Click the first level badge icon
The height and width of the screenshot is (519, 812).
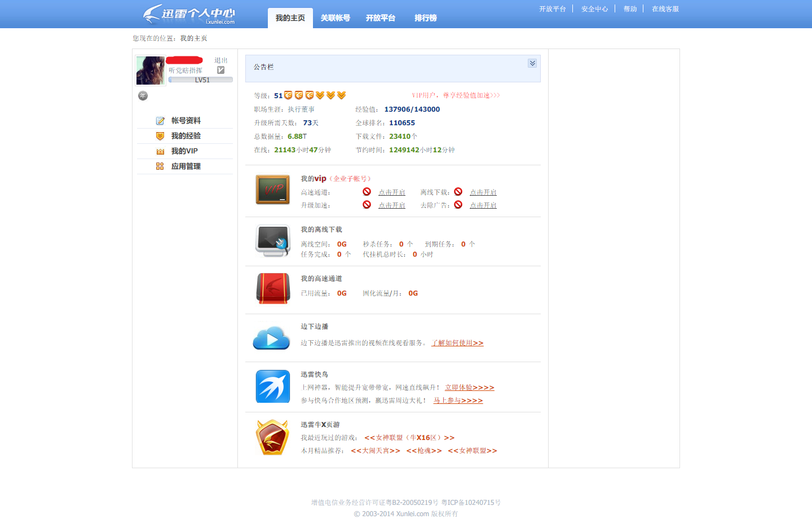[x=288, y=95]
